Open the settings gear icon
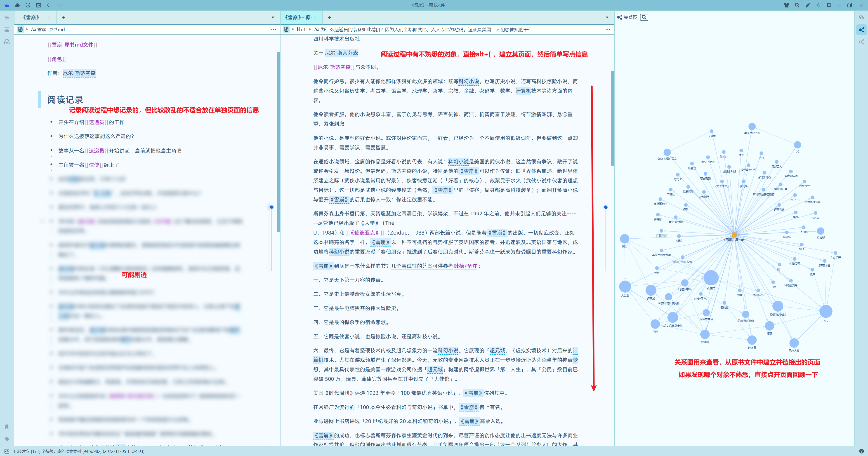 coord(829,5)
